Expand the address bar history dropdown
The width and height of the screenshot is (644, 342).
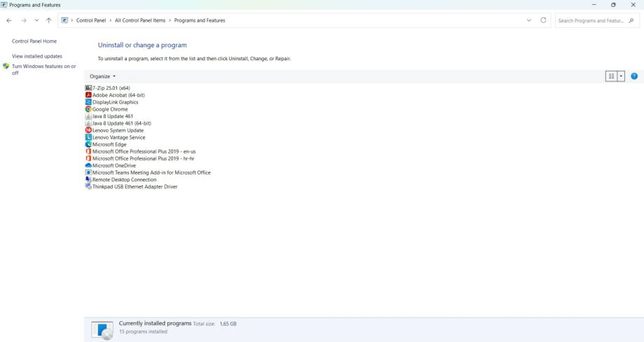(x=529, y=20)
